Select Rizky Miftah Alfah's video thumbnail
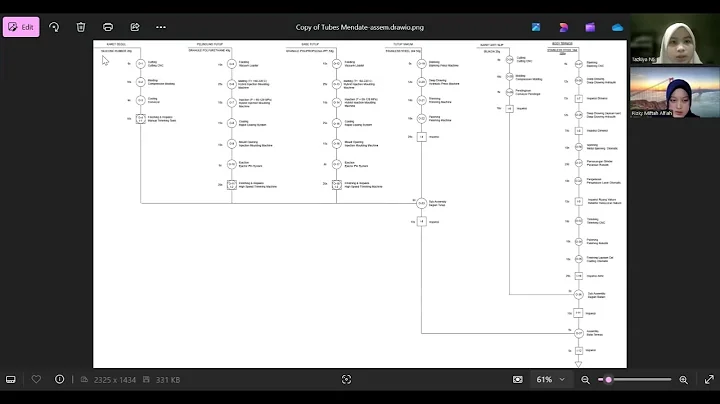Image resolution: width=720 pixels, height=404 pixels. 675,92
